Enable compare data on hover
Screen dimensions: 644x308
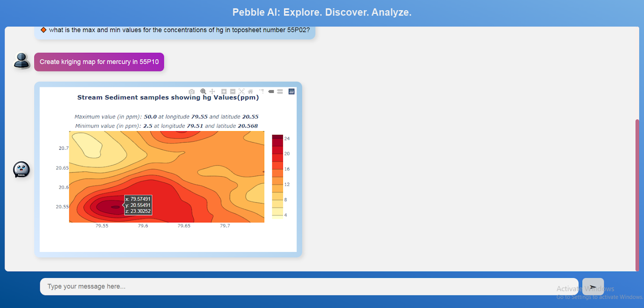(x=280, y=92)
